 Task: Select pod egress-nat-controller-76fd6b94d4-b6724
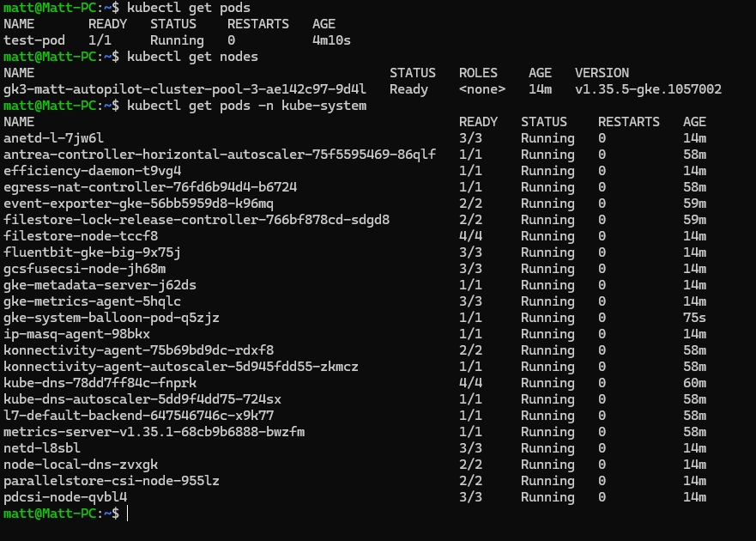pyautogui.click(x=150, y=187)
